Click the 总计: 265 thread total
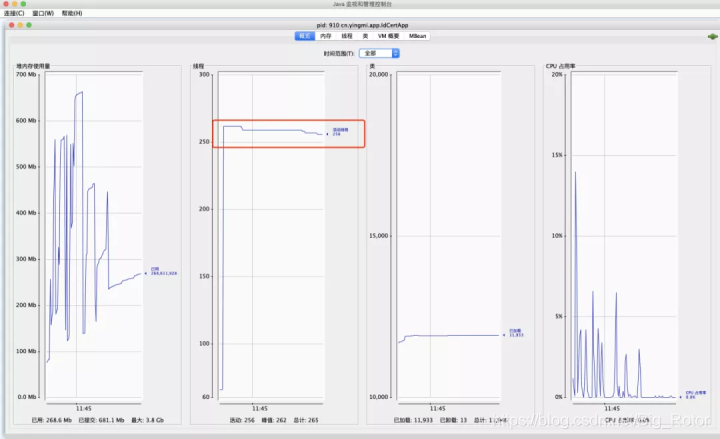 [x=306, y=420]
